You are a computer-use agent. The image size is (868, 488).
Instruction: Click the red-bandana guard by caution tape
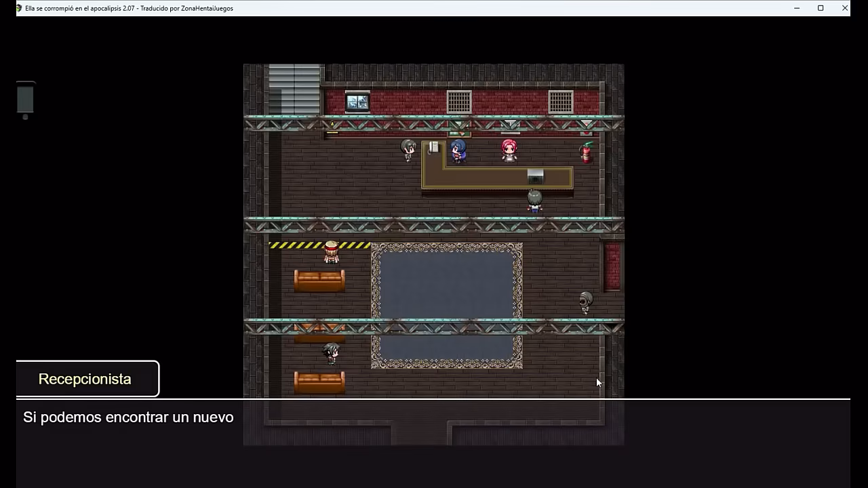(331, 252)
